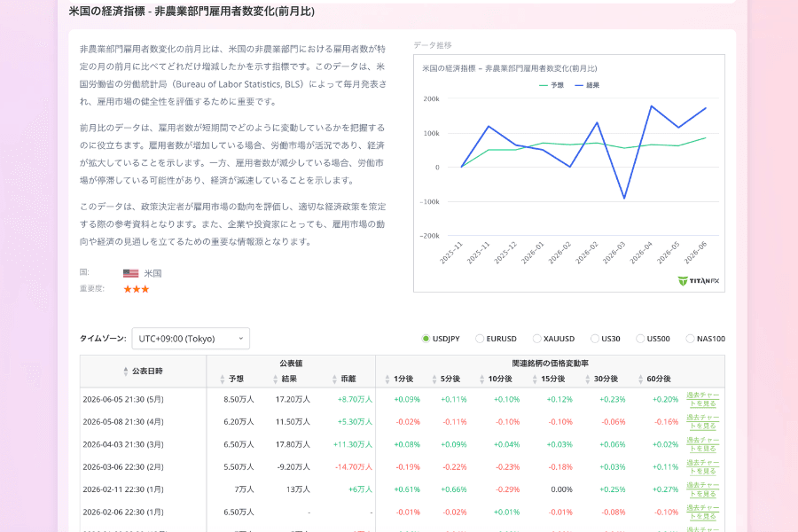Toggle the 予想 series in chart legend

[552, 85]
